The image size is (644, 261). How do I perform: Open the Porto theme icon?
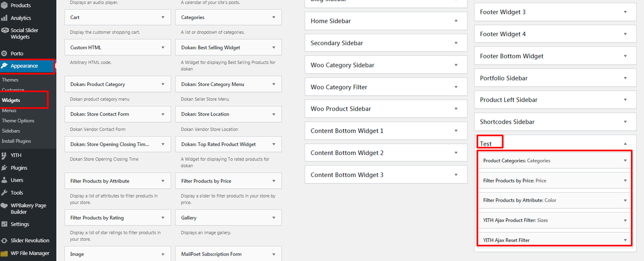pyautogui.click(x=5, y=53)
